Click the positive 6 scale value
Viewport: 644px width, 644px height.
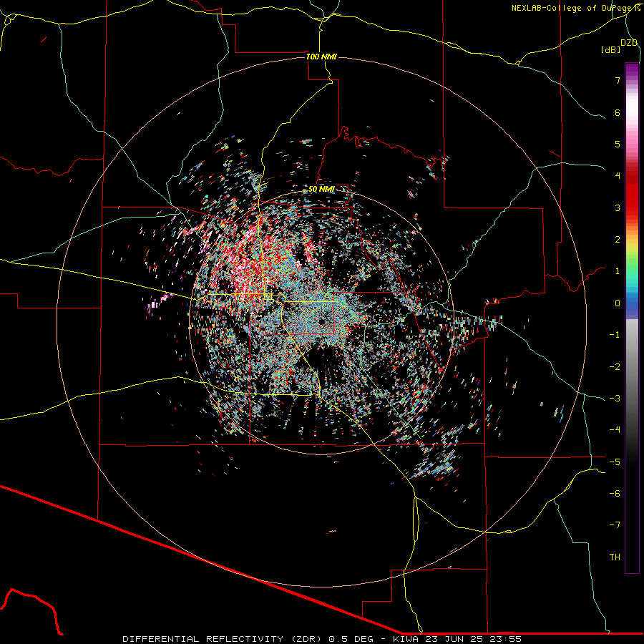point(618,112)
